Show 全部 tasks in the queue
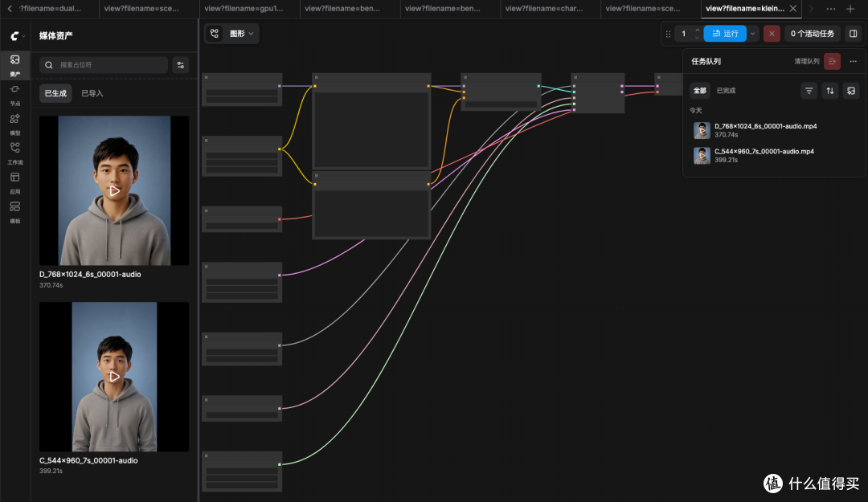 [x=700, y=91]
